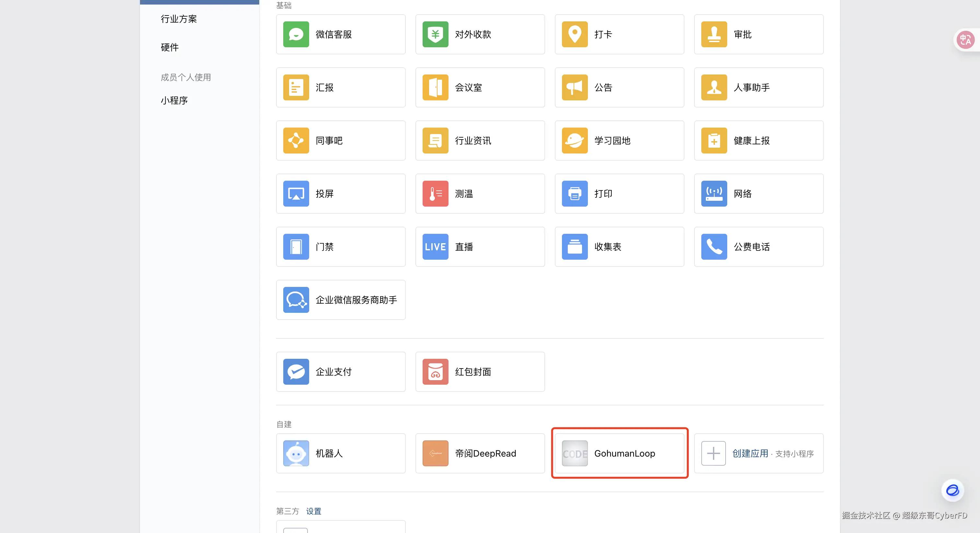
Task: Click 创建应用 to create a new app
Action: point(750,453)
